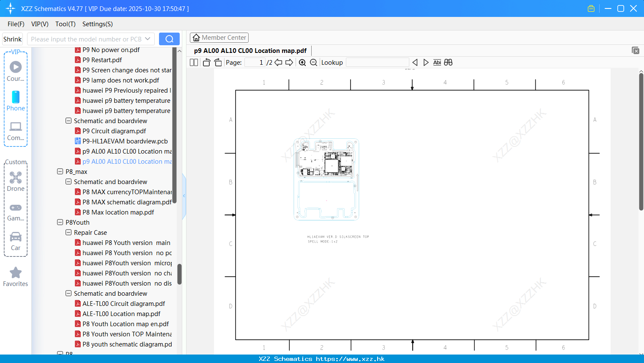Select the Computer category
Screen dimensions: 644x363
[16, 131]
